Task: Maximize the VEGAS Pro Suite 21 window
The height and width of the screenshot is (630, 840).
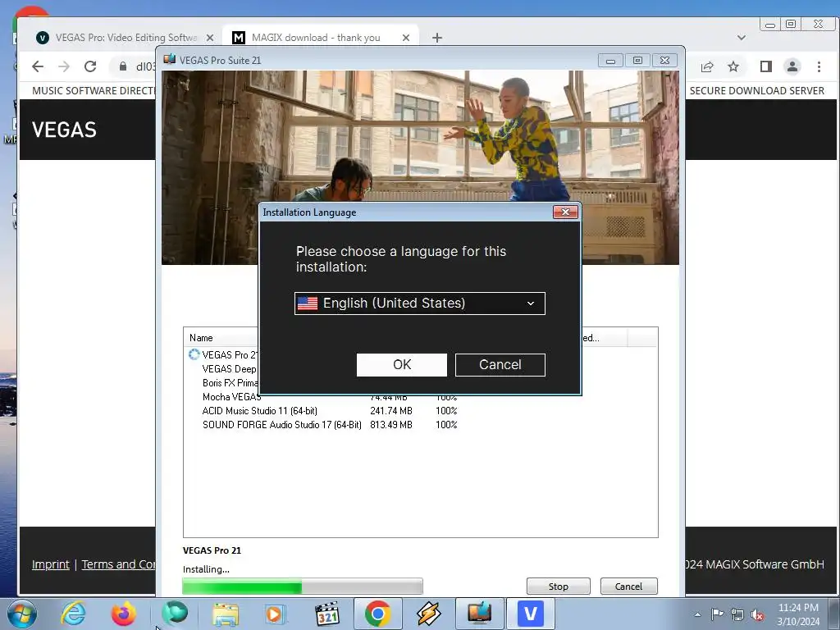Action: [637, 61]
